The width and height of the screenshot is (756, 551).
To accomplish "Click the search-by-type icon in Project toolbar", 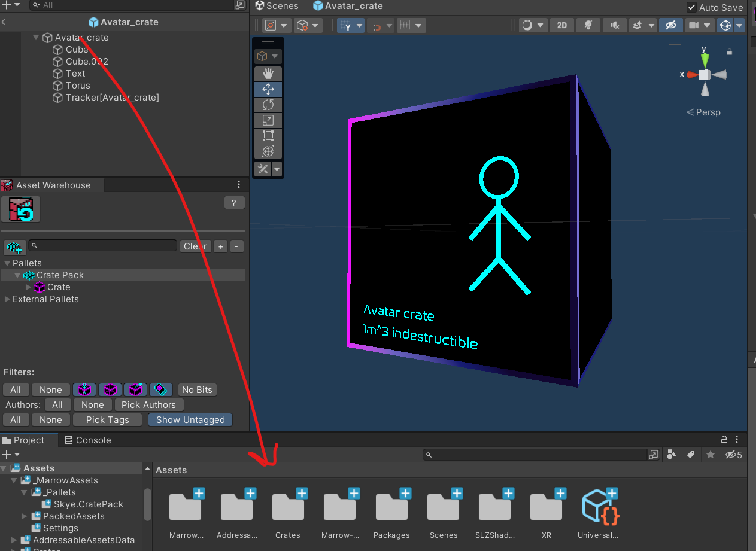I will coord(672,455).
